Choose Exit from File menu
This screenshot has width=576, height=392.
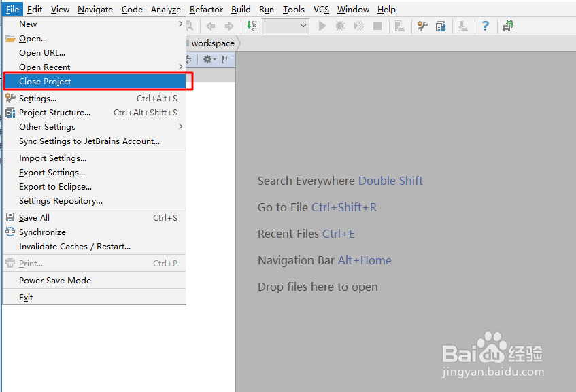(94, 297)
